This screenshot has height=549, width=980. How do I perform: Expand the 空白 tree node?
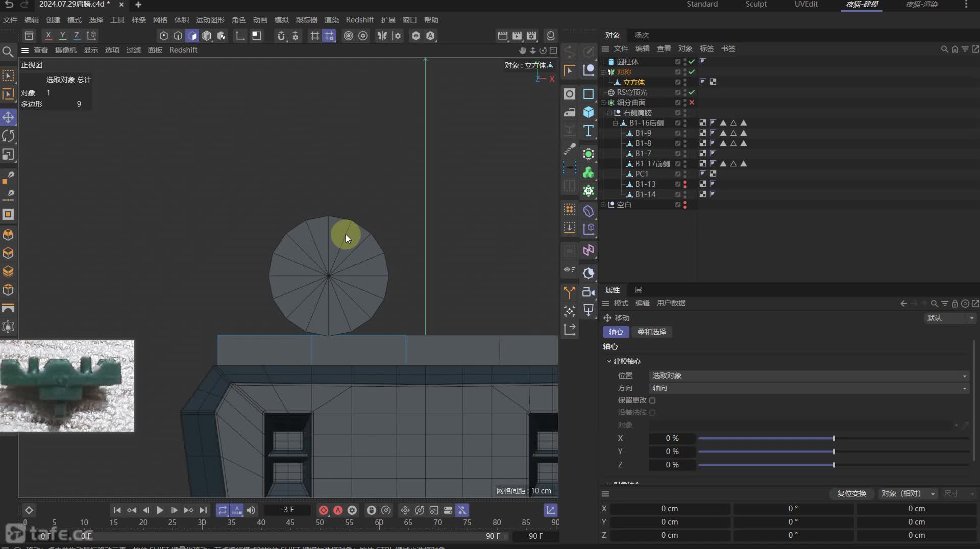(603, 205)
